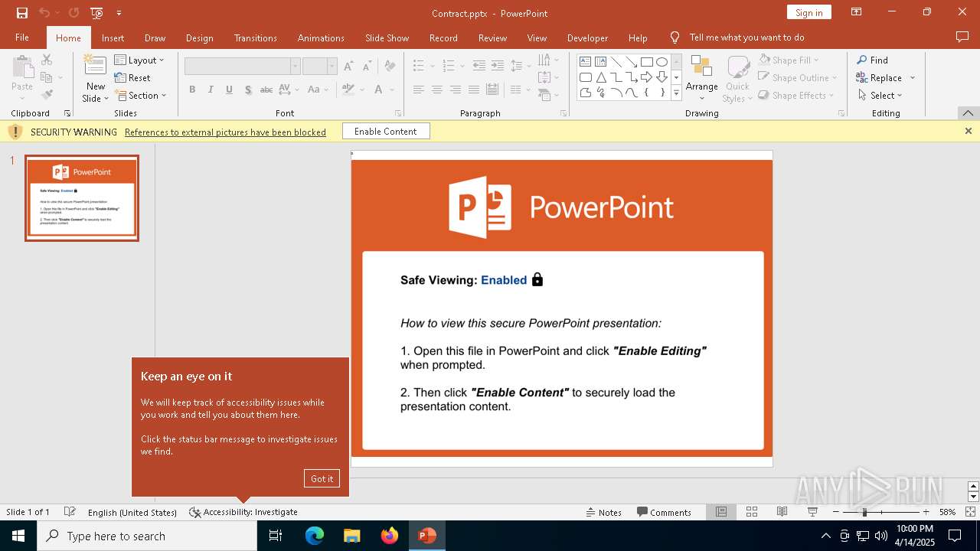Switch to Slide Sorter view
The height and width of the screenshot is (551, 980).
(752, 512)
